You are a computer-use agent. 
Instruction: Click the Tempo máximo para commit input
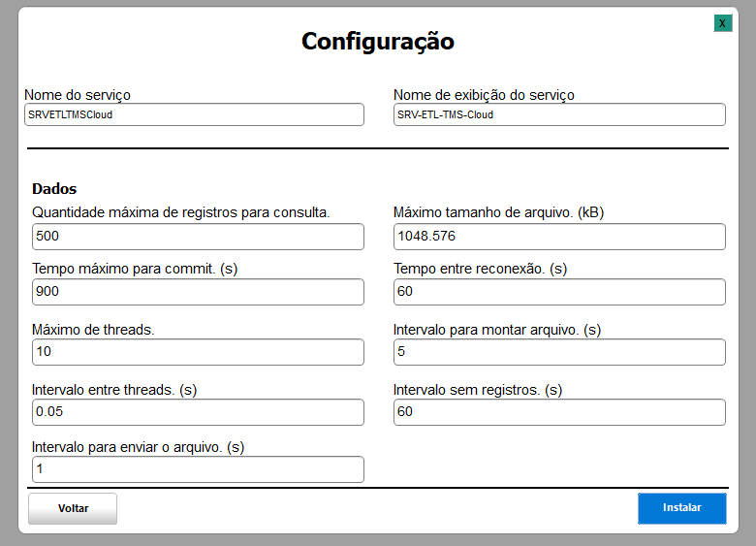[x=198, y=292]
